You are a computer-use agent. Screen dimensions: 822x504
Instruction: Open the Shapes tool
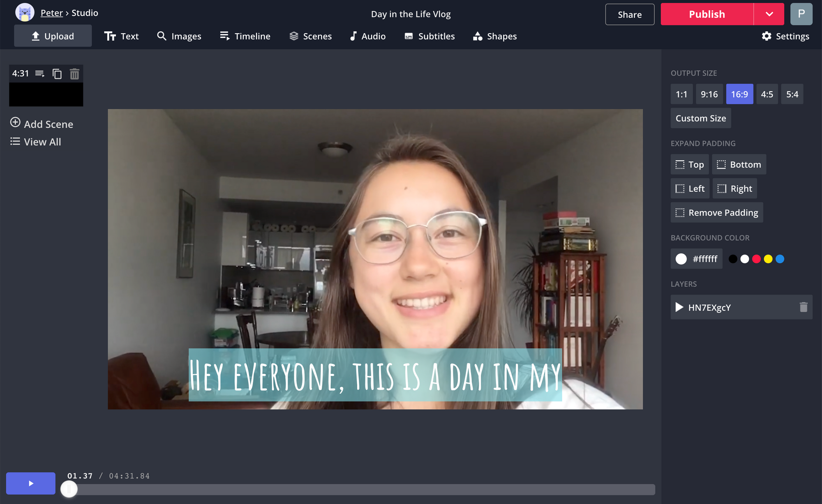coord(495,36)
